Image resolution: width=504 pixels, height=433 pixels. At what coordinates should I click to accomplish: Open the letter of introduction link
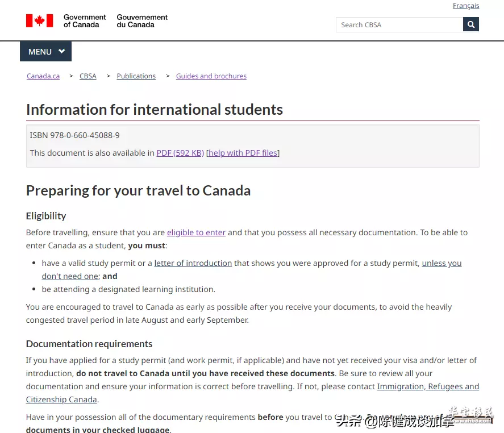[x=193, y=263]
